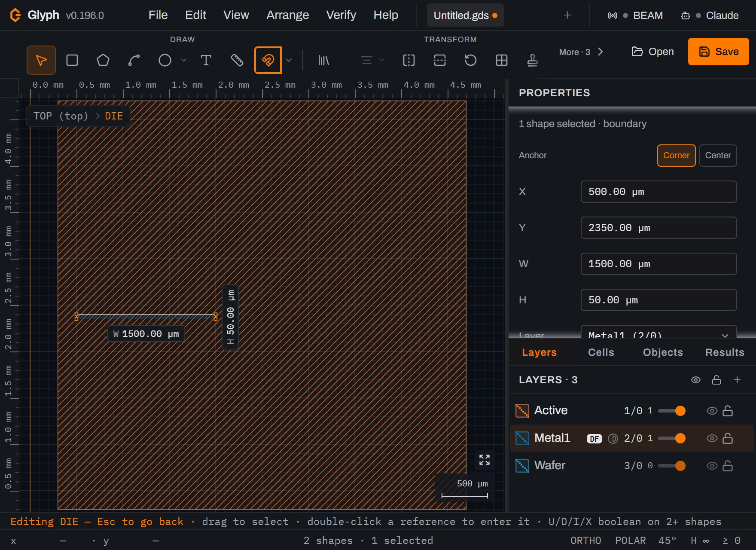The width and height of the screenshot is (756, 550).
Task: Activate the ruler measure tool
Action: point(237,60)
